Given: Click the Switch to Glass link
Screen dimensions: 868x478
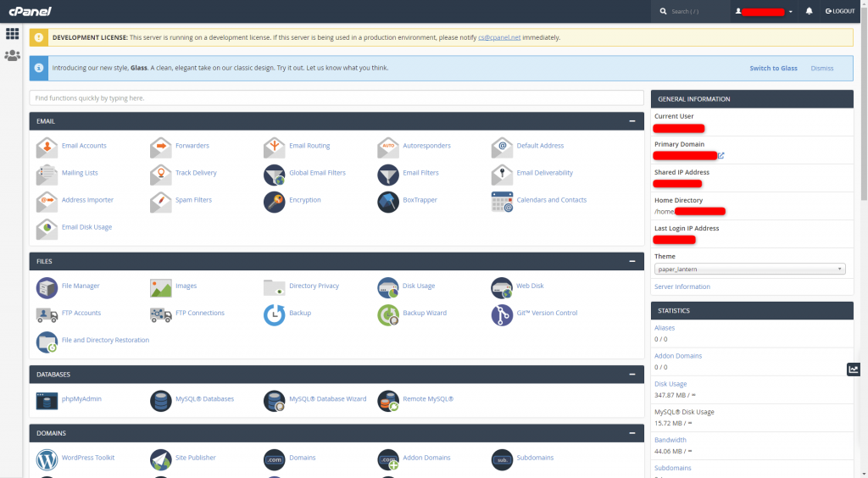Looking at the screenshot, I should (773, 68).
